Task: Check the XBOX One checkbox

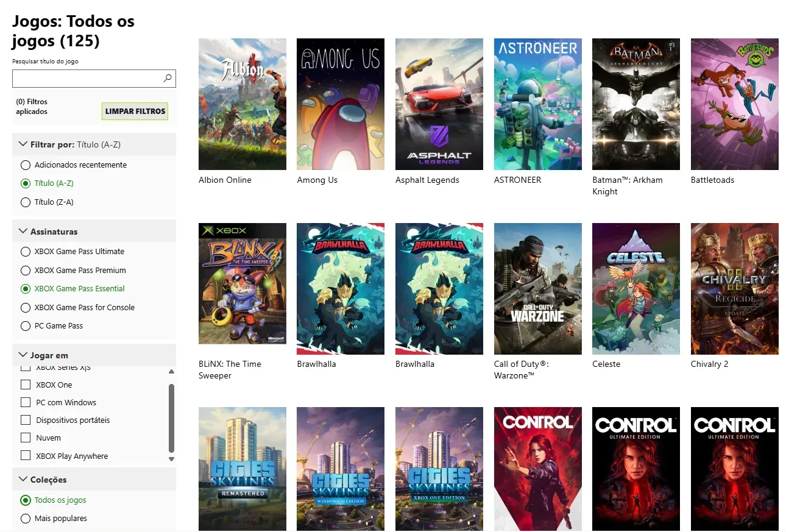Action: (x=26, y=385)
